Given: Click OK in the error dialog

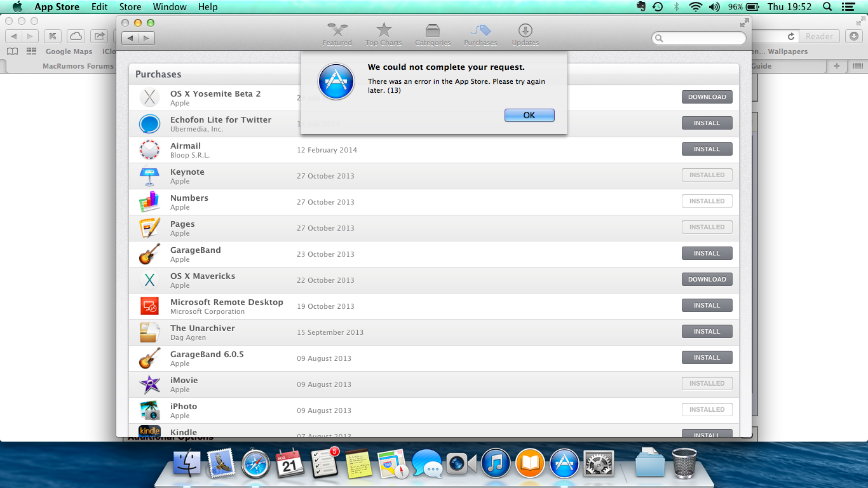Looking at the screenshot, I should [529, 115].
